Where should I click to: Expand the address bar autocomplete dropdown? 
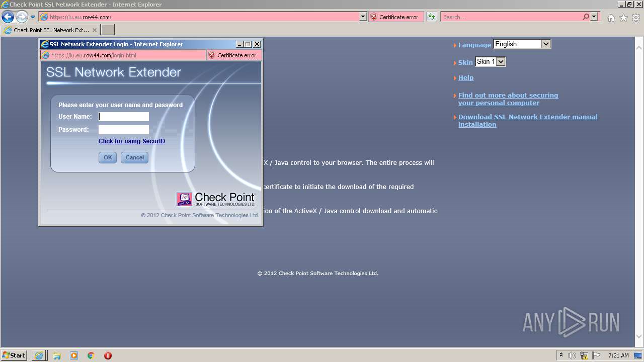[363, 17]
